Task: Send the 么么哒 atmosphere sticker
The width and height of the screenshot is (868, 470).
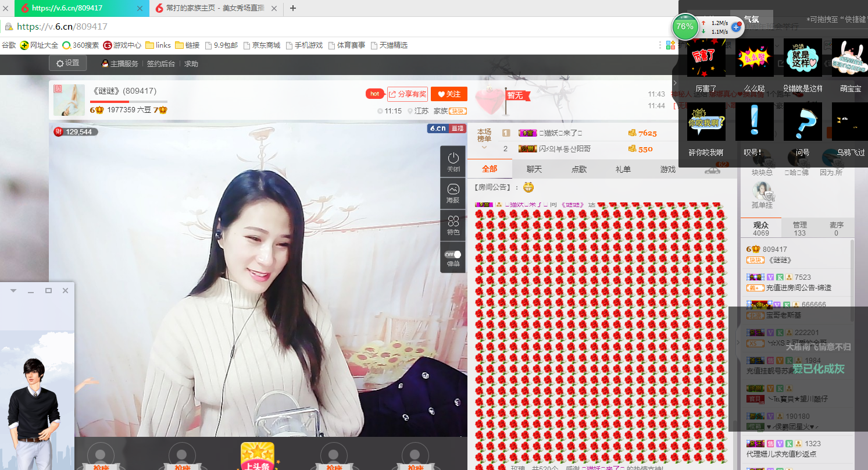Action: (754, 58)
